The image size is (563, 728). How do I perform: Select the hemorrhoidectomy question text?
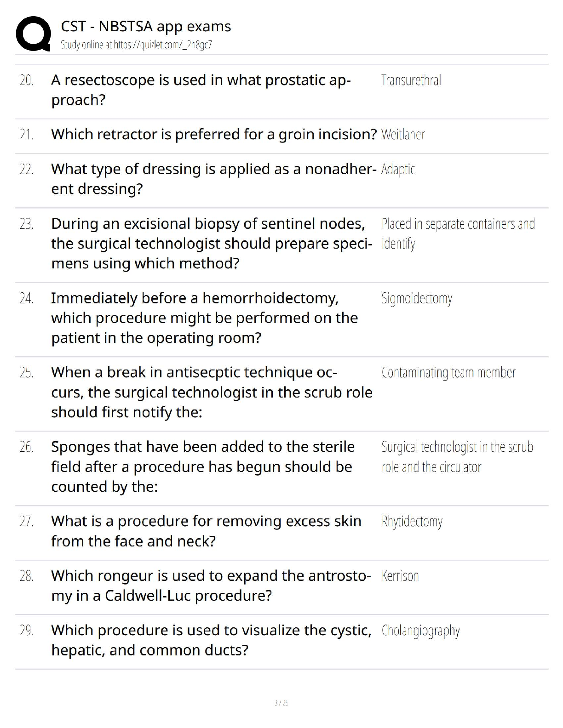pos(204,318)
